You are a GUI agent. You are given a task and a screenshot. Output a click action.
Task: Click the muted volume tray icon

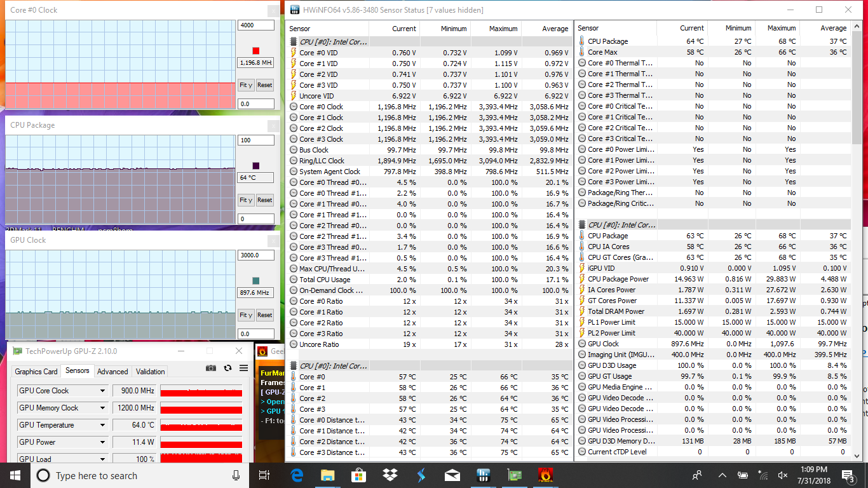[x=782, y=475]
